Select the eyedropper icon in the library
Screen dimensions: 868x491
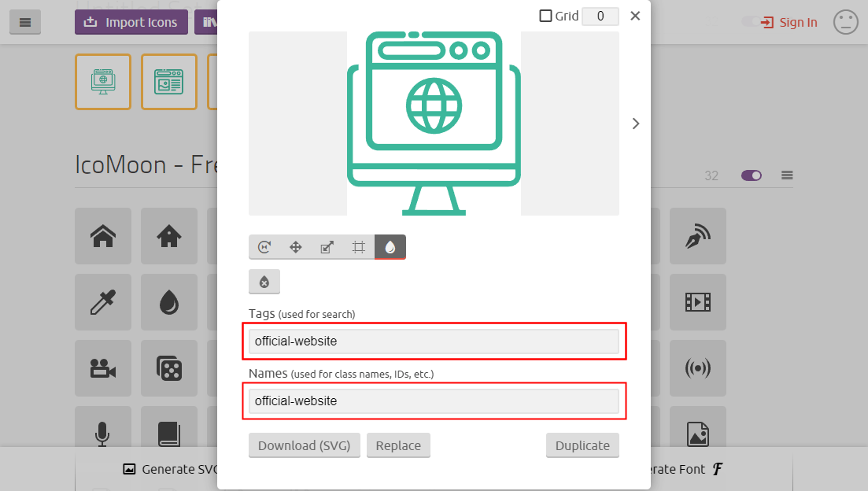(102, 302)
